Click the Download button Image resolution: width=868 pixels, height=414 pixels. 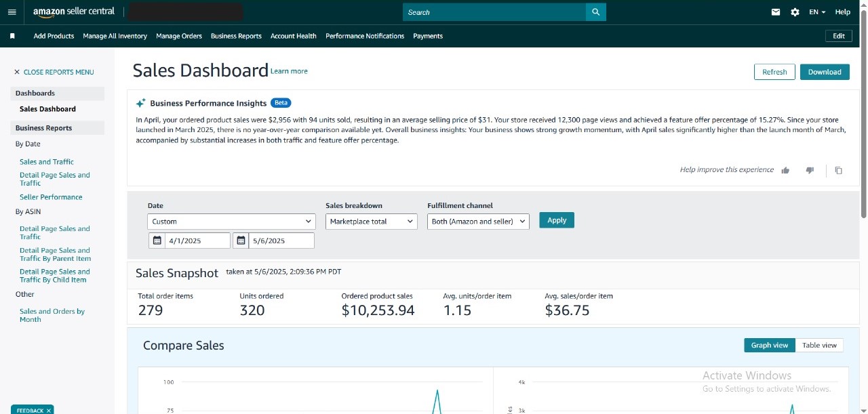tap(825, 72)
